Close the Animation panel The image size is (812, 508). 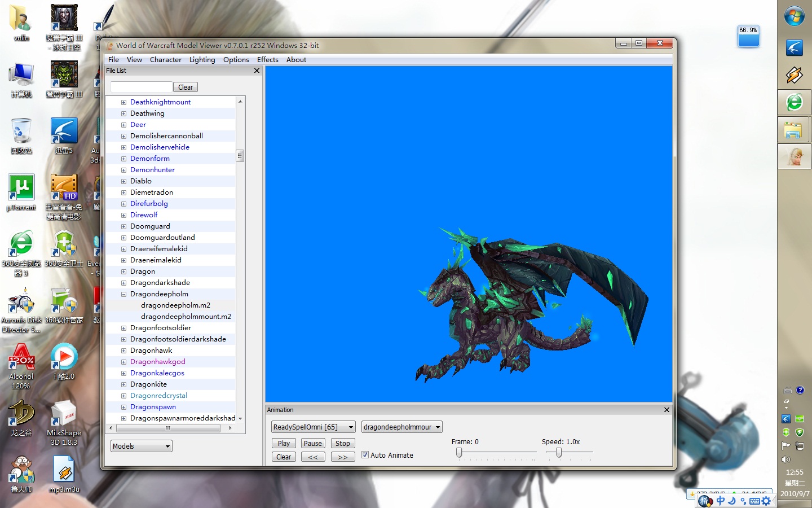click(667, 410)
